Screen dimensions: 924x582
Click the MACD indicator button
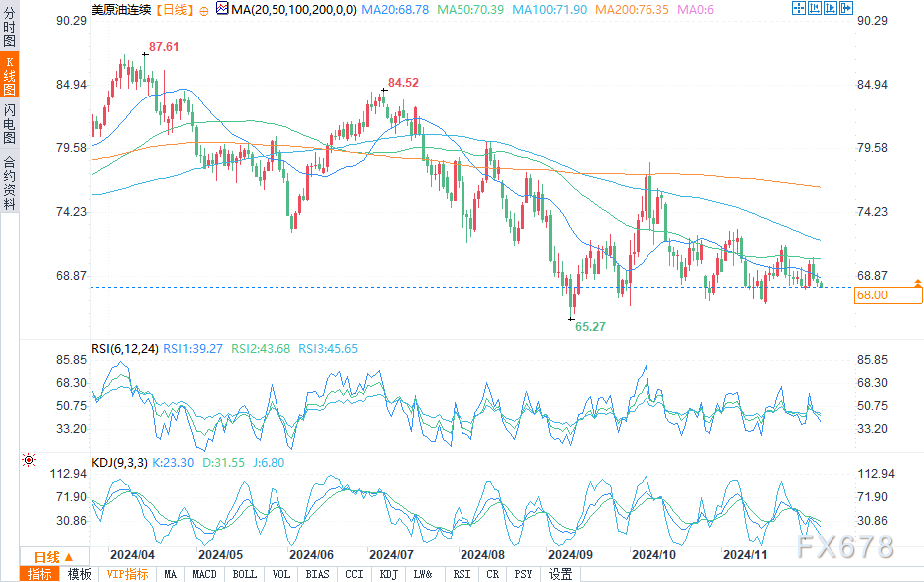pos(204,574)
